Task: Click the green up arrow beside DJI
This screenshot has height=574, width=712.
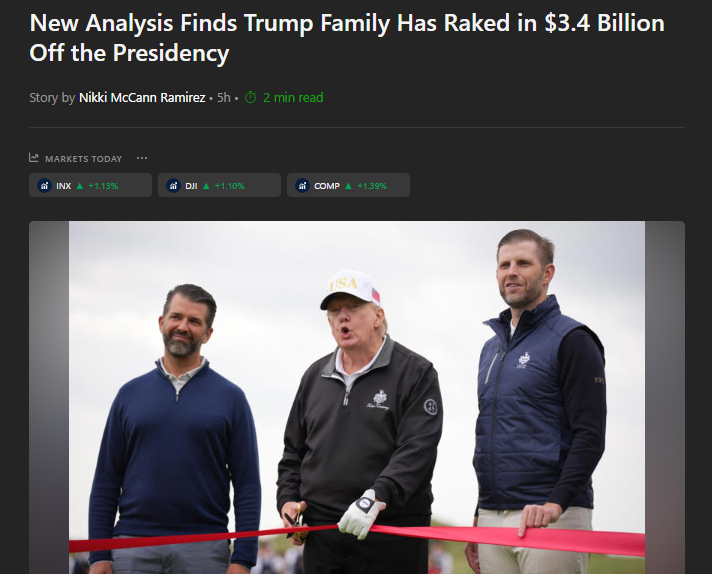Action: (206, 186)
